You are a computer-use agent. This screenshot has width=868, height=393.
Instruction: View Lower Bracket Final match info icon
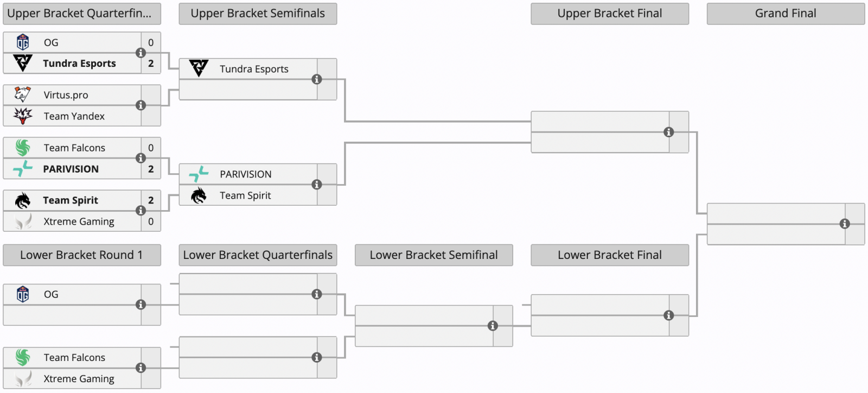668,315
